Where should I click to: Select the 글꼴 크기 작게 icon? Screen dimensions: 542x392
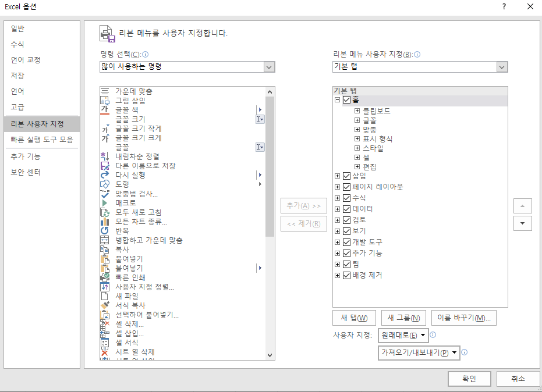[105, 129]
